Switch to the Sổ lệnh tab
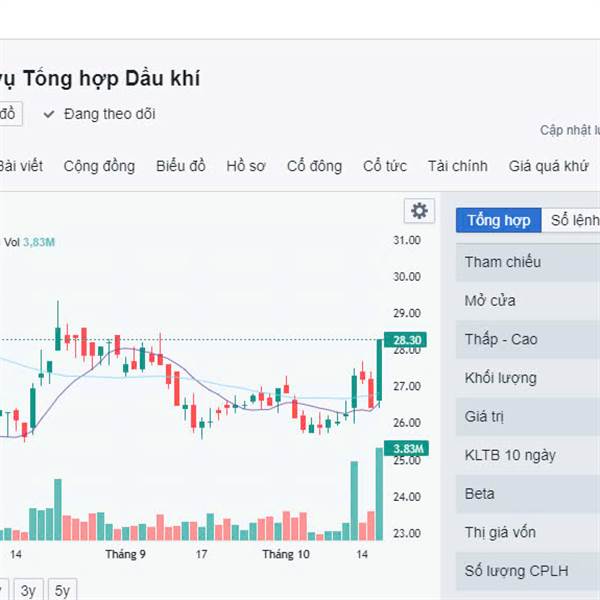This screenshot has width=600, height=600. click(x=573, y=220)
